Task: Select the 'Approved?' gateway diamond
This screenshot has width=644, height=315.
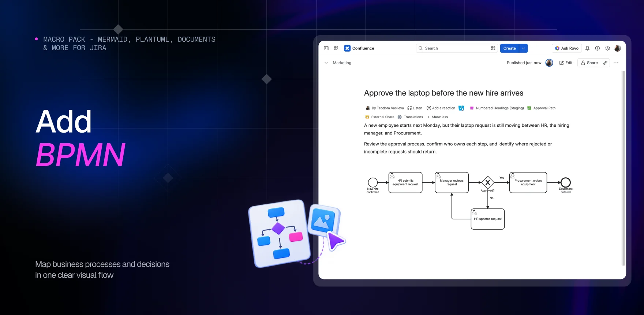Action: [488, 182]
